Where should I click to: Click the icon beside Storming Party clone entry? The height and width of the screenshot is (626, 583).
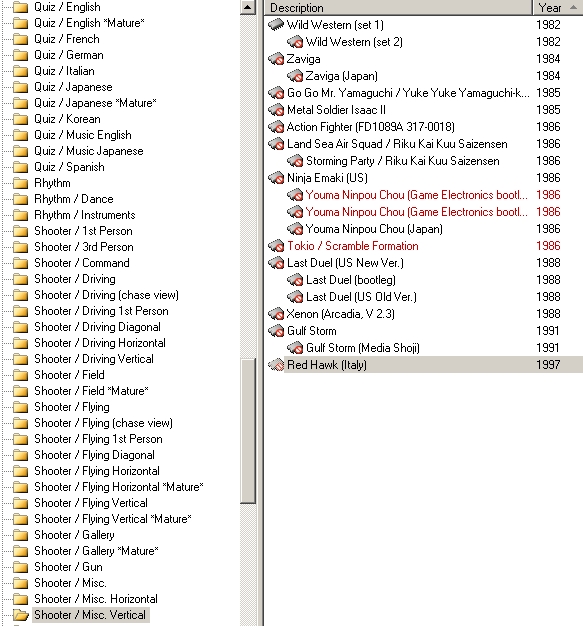point(295,161)
